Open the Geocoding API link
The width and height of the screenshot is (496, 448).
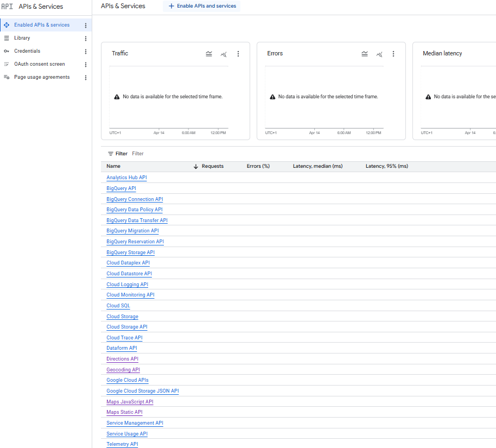pyautogui.click(x=123, y=369)
